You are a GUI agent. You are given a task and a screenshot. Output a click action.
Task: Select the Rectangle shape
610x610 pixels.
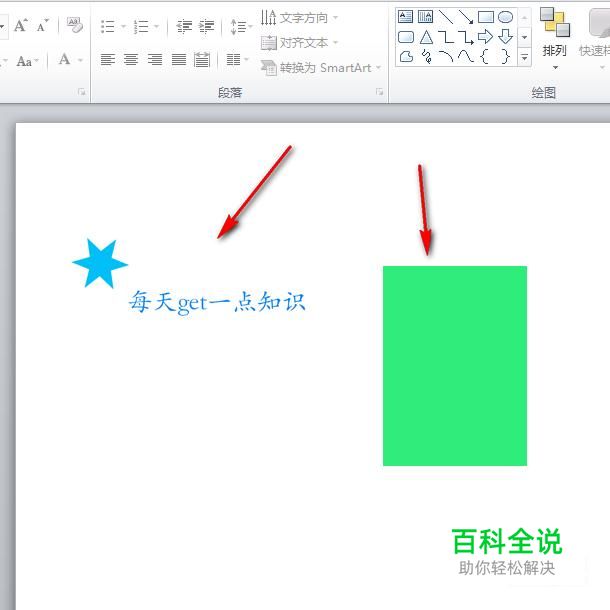[486, 17]
